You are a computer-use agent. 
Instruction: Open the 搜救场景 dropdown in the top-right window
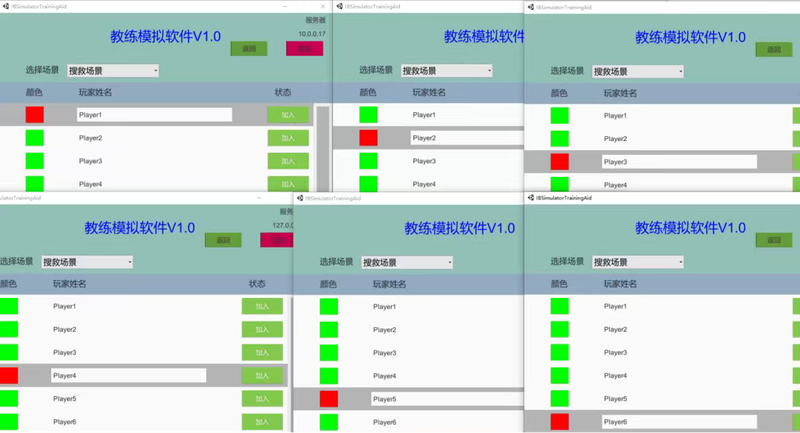[x=638, y=72]
